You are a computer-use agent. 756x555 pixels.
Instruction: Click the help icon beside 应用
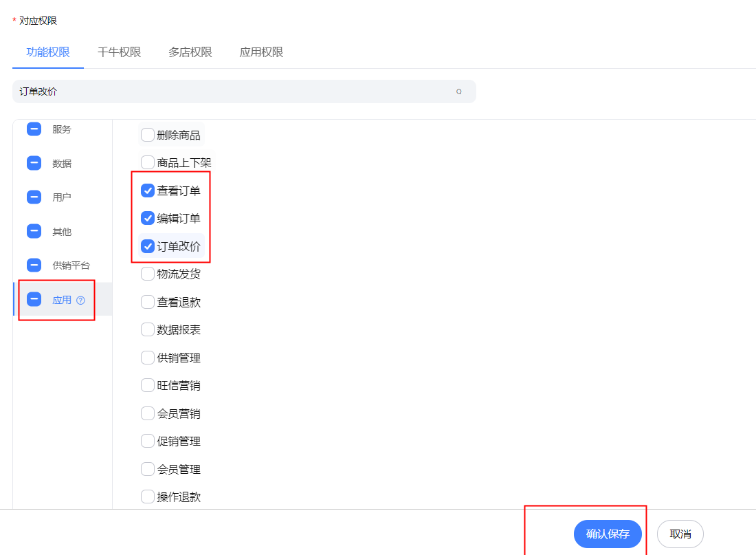81,300
